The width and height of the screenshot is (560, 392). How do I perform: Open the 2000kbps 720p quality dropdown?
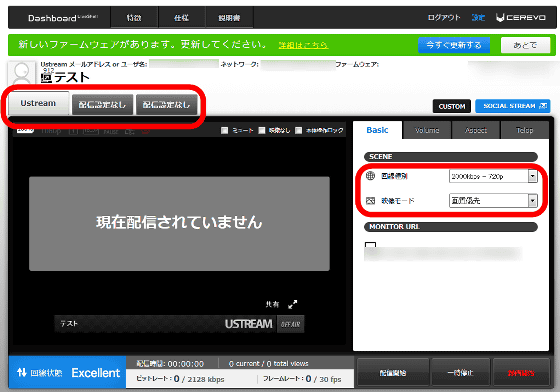[x=493, y=176]
